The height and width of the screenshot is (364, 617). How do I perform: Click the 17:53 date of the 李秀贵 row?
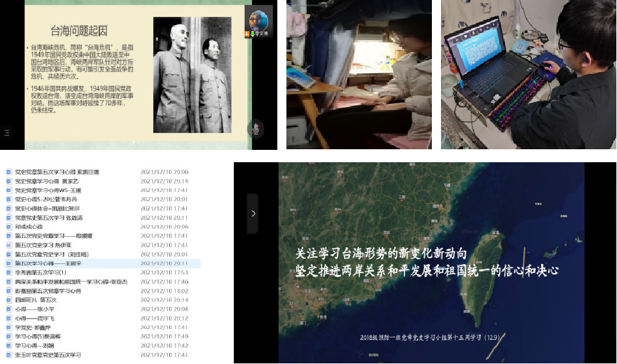coord(164,273)
